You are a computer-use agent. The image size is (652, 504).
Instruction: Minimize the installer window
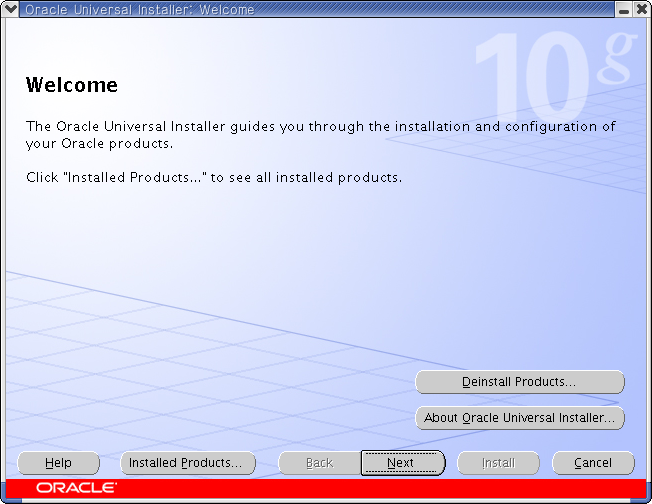(623, 9)
